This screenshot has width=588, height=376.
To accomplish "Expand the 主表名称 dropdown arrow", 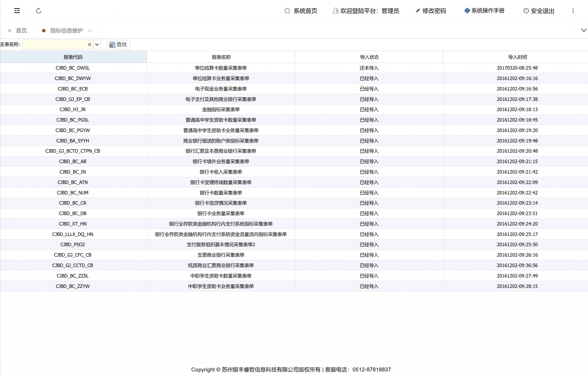I will coord(97,45).
